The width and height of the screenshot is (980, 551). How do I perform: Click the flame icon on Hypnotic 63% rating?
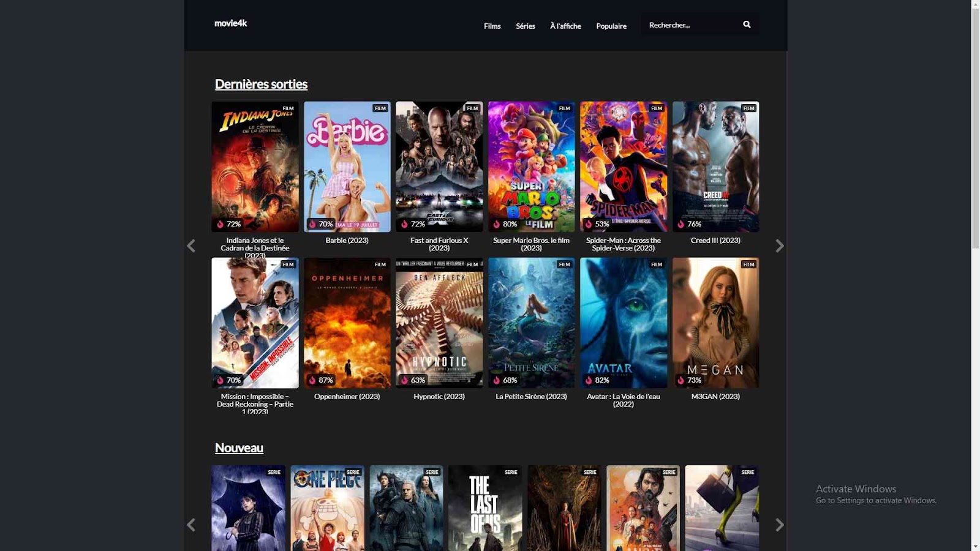[x=404, y=380]
